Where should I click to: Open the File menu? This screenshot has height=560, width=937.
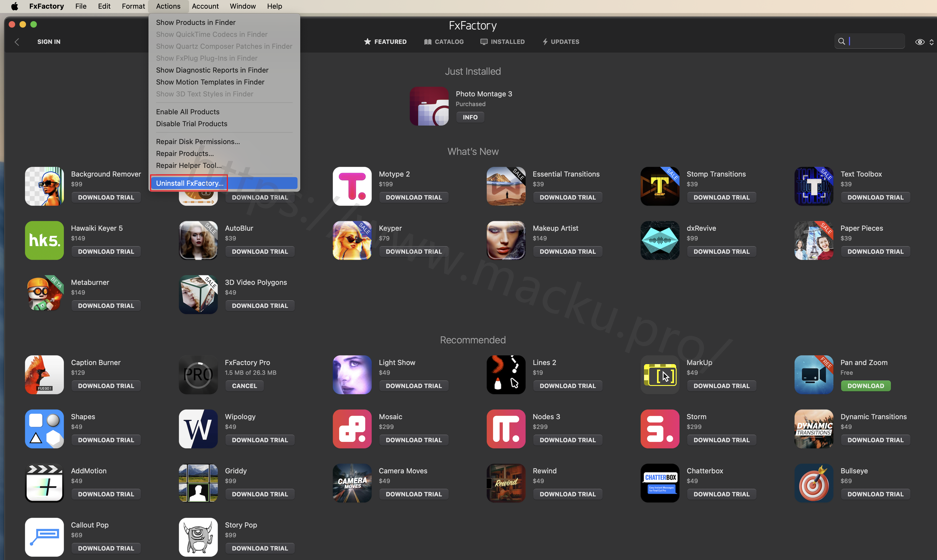(81, 6)
